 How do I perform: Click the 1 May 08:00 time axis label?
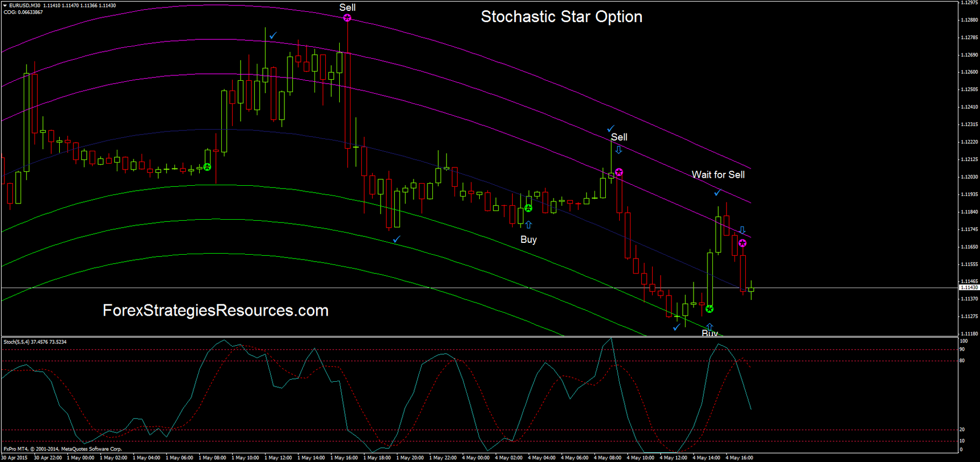point(212,458)
